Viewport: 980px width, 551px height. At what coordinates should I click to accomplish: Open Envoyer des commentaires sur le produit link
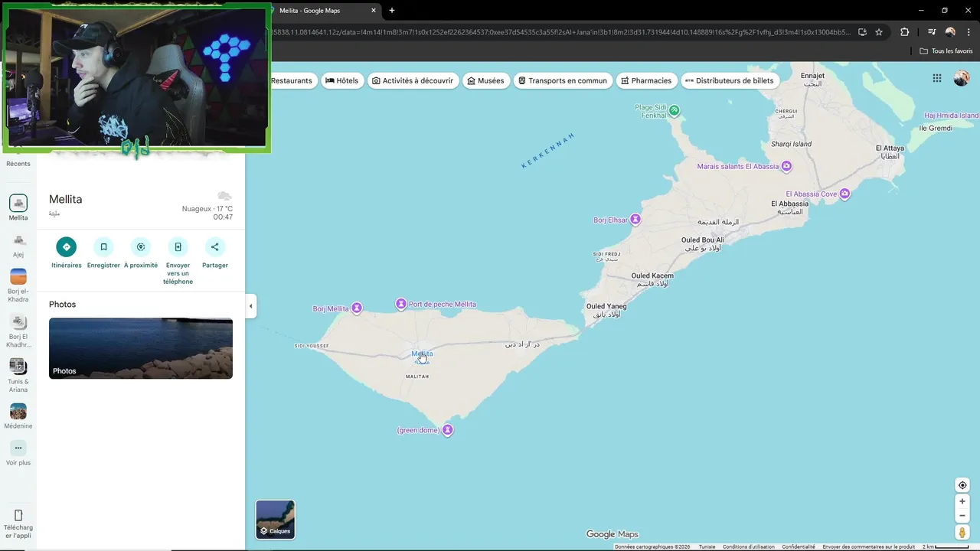[869, 546]
